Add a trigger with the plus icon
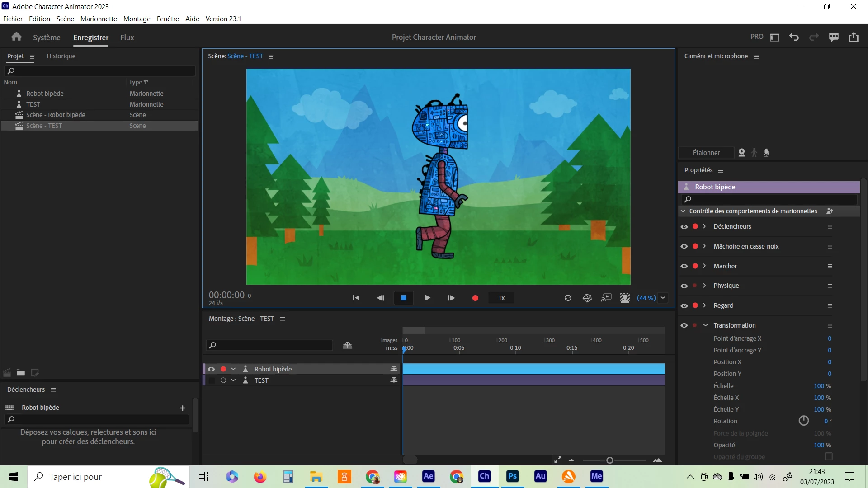The width and height of the screenshot is (868, 488). 183,408
